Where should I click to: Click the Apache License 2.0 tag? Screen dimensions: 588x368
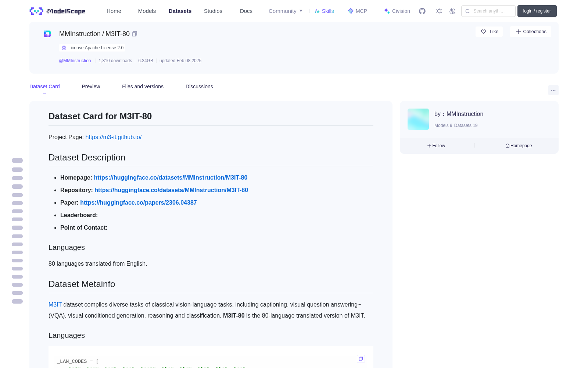click(x=92, y=48)
